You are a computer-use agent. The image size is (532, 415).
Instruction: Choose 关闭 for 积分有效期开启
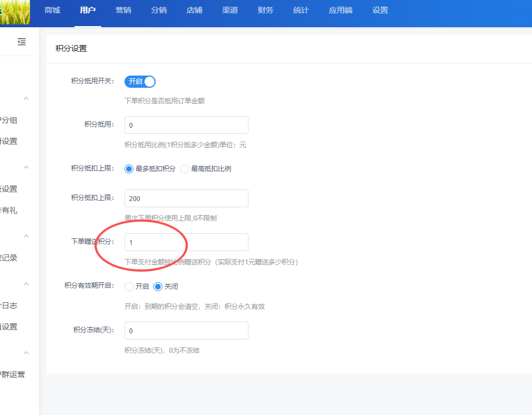(x=158, y=287)
